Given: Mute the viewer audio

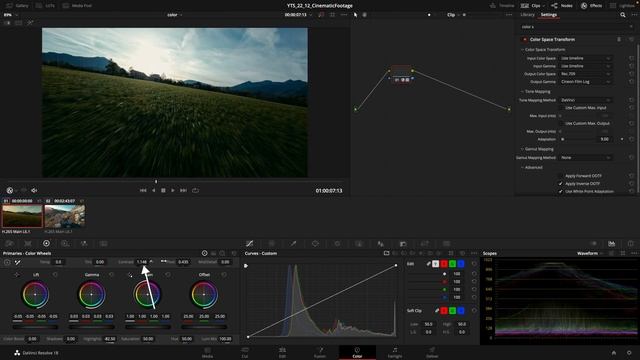Looking at the screenshot, I should [34, 191].
